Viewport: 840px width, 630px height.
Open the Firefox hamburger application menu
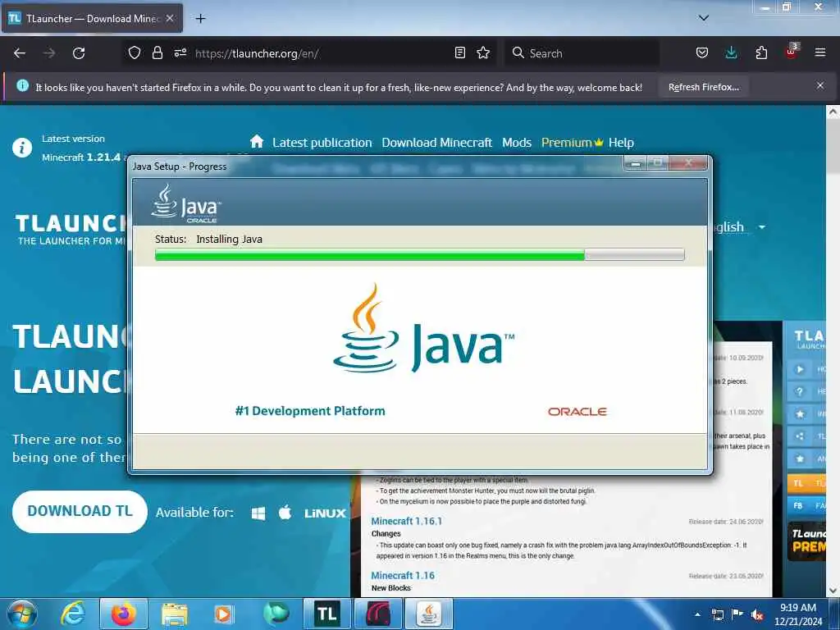(x=820, y=52)
